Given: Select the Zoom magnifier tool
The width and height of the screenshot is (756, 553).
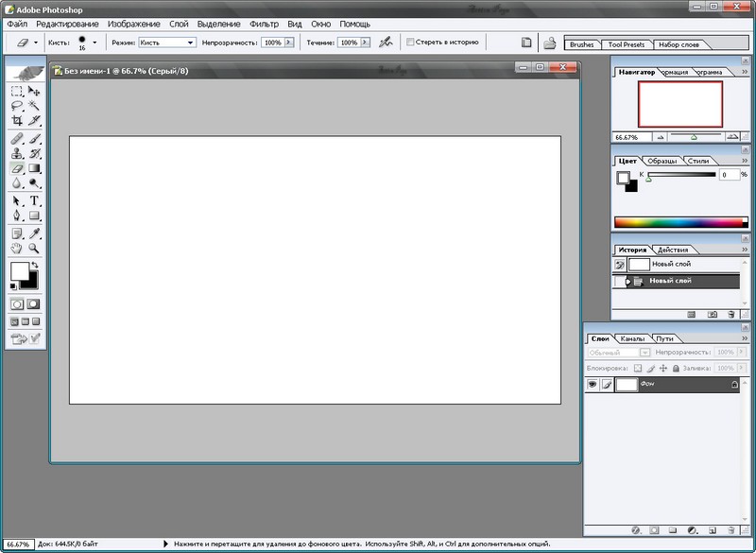Looking at the screenshot, I should (35, 248).
